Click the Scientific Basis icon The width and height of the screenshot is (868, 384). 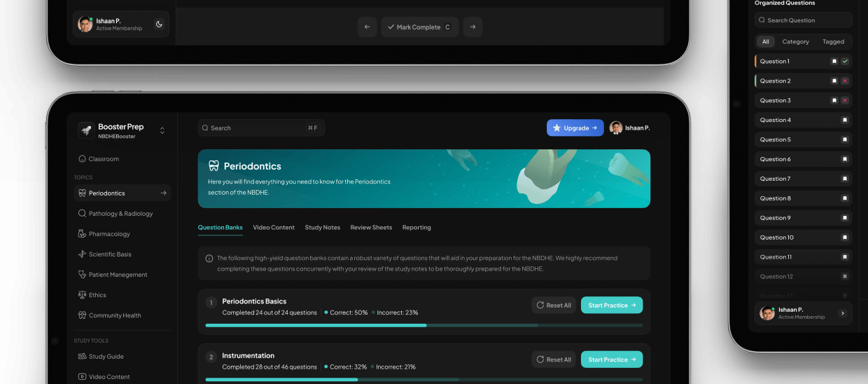[83, 254]
